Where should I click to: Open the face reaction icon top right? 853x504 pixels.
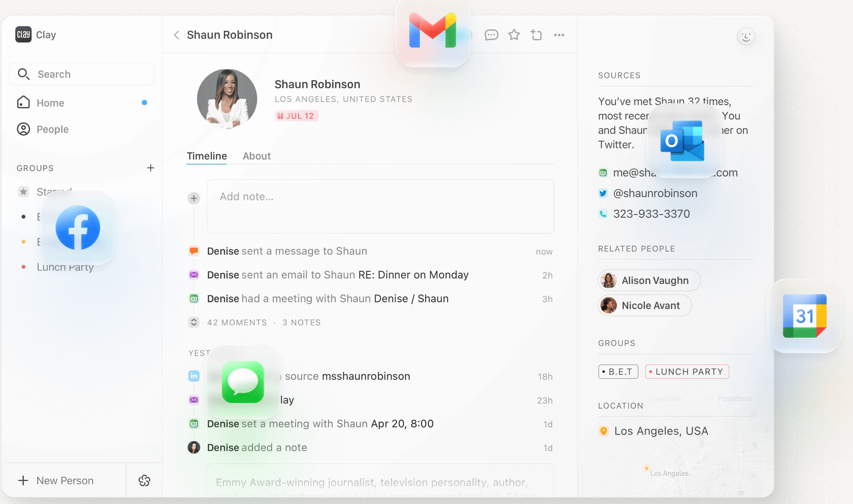(x=746, y=36)
